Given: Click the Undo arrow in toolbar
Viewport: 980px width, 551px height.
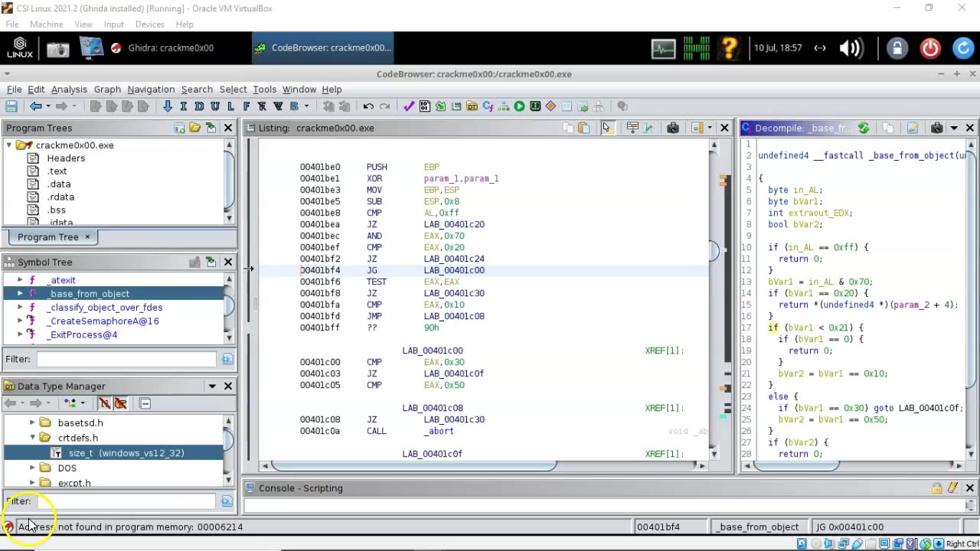Looking at the screenshot, I should pyautogui.click(x=368, y=106).
